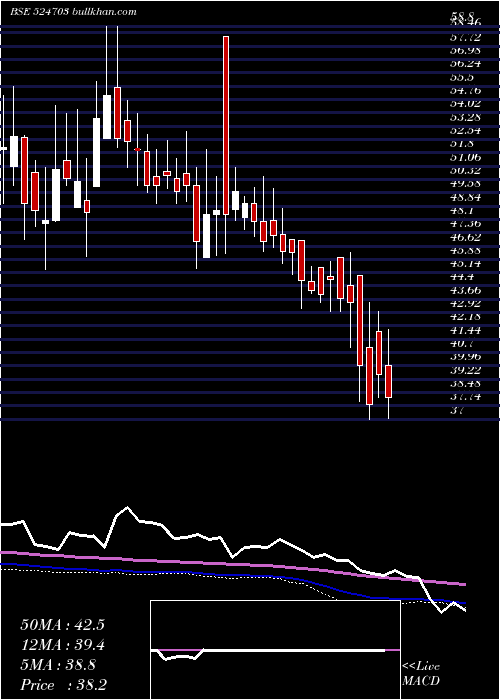Click the 5MA : 38.8 readout

point(58,665)
